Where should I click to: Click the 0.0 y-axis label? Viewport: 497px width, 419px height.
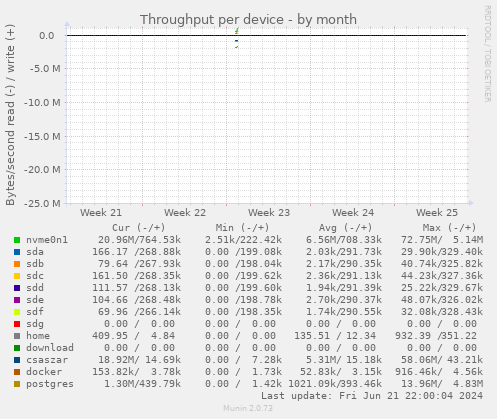(x=47, y=36)
